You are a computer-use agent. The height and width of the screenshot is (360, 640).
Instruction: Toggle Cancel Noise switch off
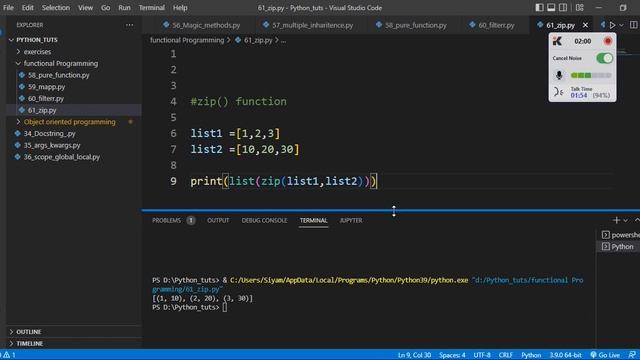pyautogui.click(x=604, y=58)
